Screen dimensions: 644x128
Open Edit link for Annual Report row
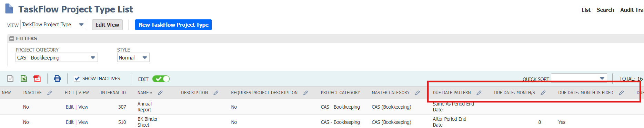[70, 107]
